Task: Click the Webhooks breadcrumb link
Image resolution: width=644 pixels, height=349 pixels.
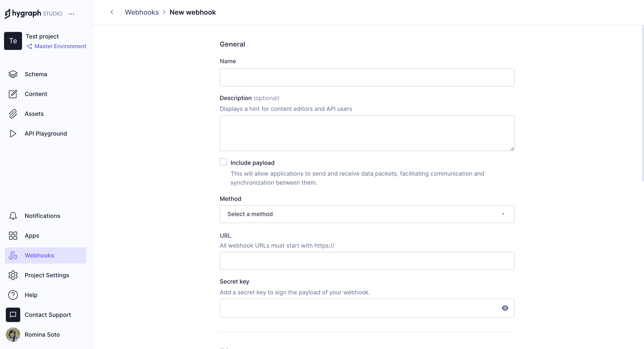Action: (x=142, y=12)
